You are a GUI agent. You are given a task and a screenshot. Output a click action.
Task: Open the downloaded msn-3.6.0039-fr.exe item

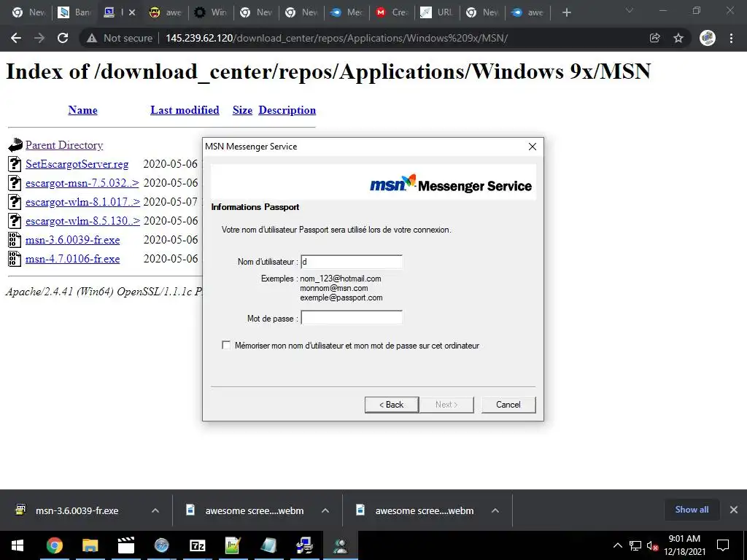coord(76,510)
